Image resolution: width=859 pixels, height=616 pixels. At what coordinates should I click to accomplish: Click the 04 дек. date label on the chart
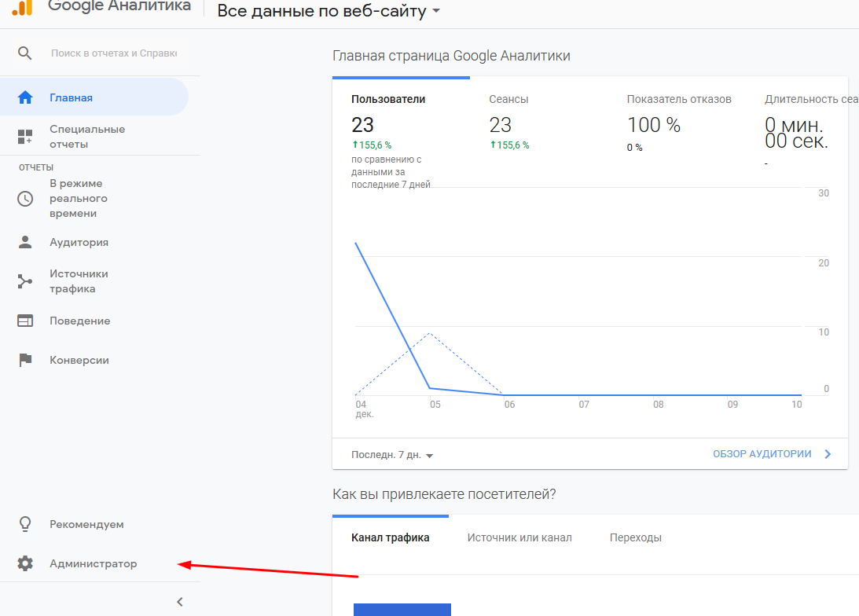[x=365, y=409]
